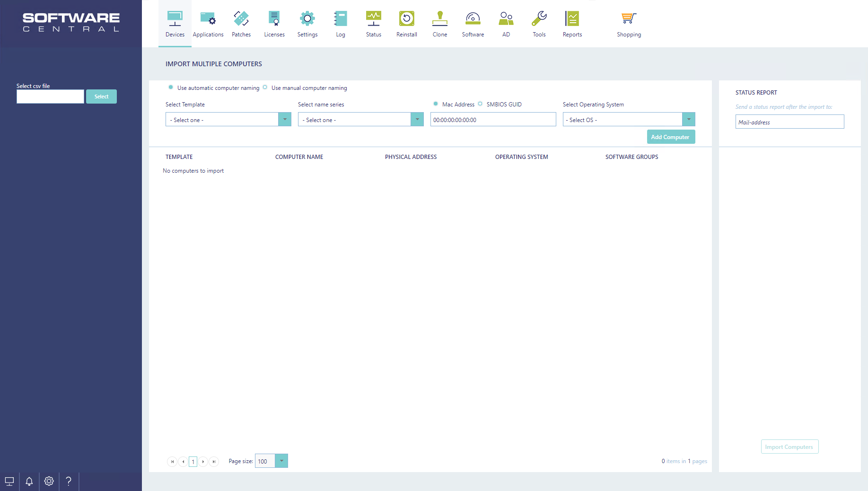Click the notification bell icon
Viewport: 868px width, 491px height.
point(29,482)
